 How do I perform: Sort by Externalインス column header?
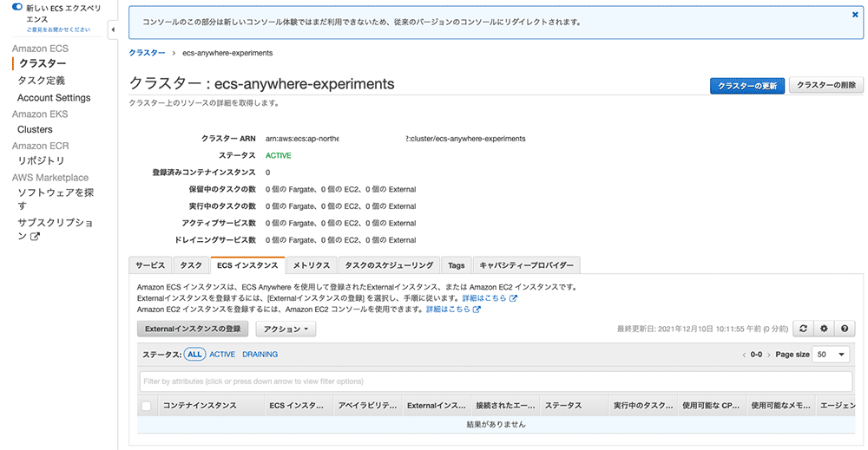coord(437,406)
